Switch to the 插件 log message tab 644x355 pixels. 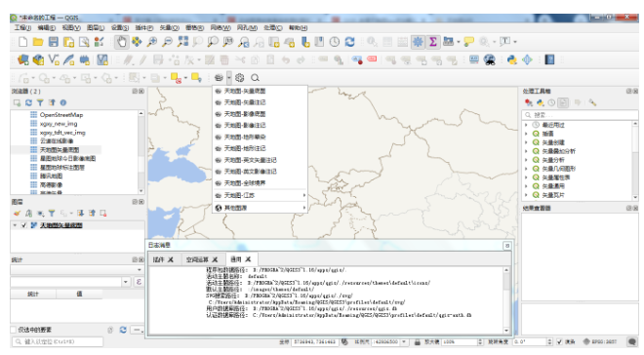(x=163, y=259)
